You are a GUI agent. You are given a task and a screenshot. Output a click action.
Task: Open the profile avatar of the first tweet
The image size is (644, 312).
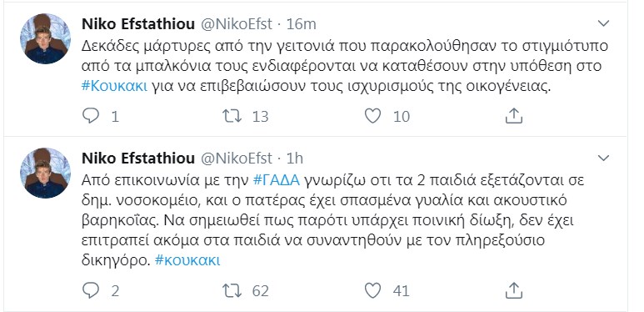45,38
